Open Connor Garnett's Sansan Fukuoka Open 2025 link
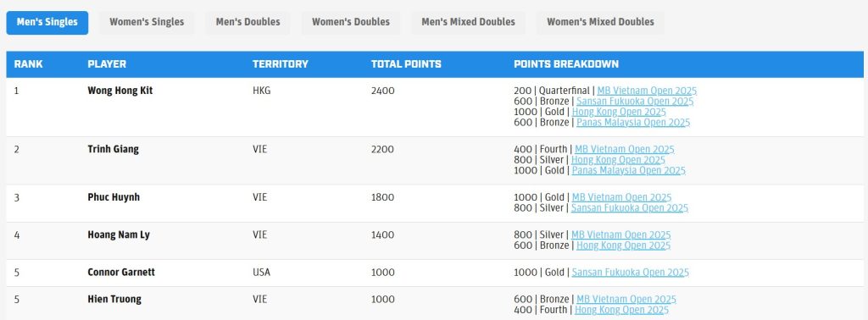The height and width of the screenshot is (320, 868). 630,273
